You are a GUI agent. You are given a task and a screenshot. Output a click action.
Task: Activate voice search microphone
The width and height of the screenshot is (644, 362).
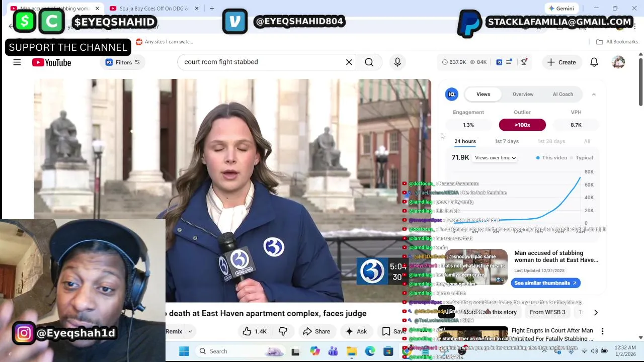(397, 62)
